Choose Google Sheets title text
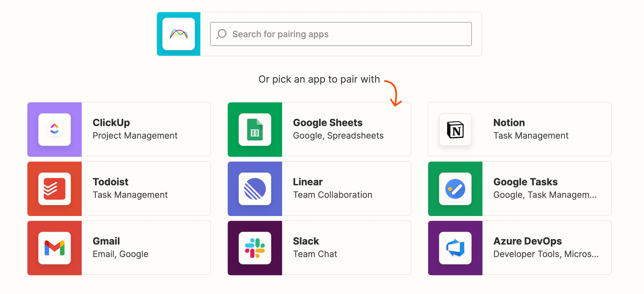 click(328, 123)
